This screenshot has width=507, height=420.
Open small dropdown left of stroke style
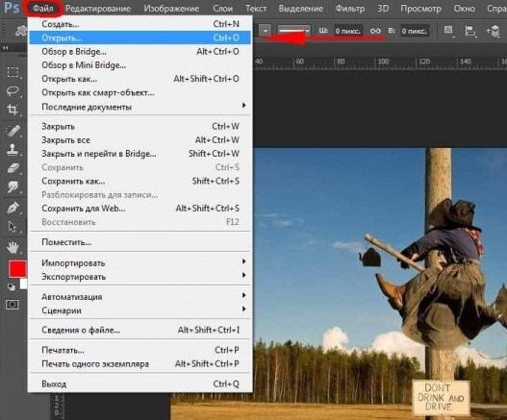(x=266, y=31)
